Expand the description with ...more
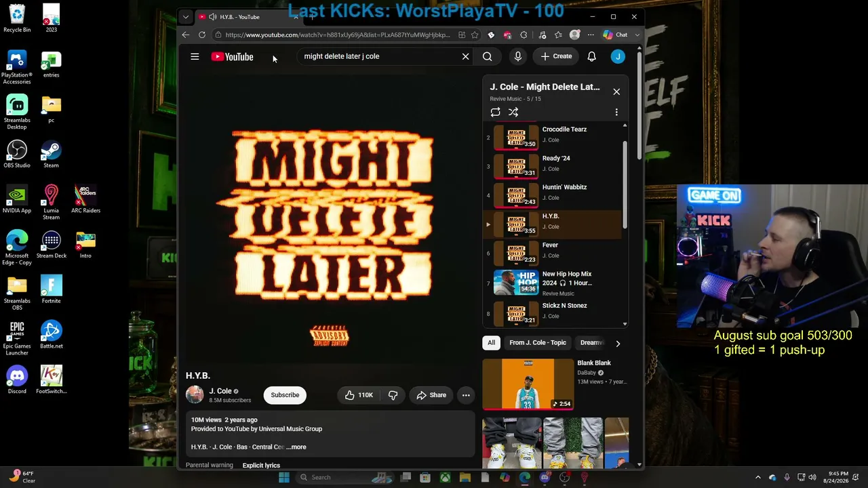The height and width of the screenshot is (488, 868). pos(296,447)
